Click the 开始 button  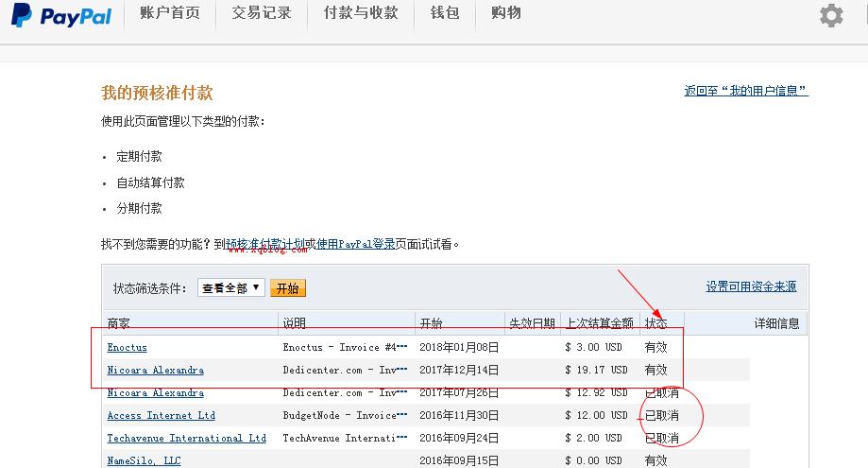point(288,288)
